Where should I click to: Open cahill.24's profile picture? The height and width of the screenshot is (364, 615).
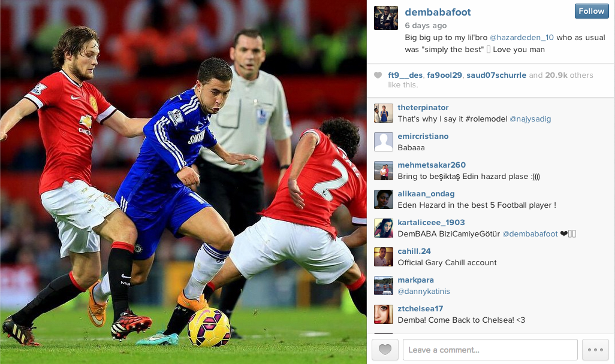(x=383, y=257)
